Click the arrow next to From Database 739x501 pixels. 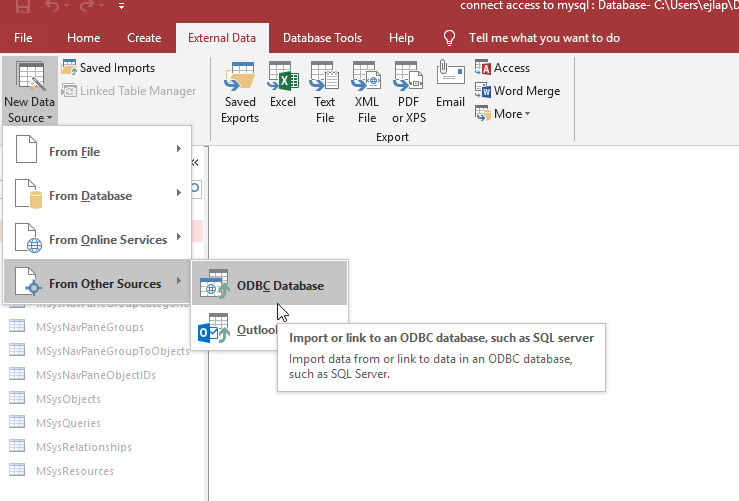(179, 193)
